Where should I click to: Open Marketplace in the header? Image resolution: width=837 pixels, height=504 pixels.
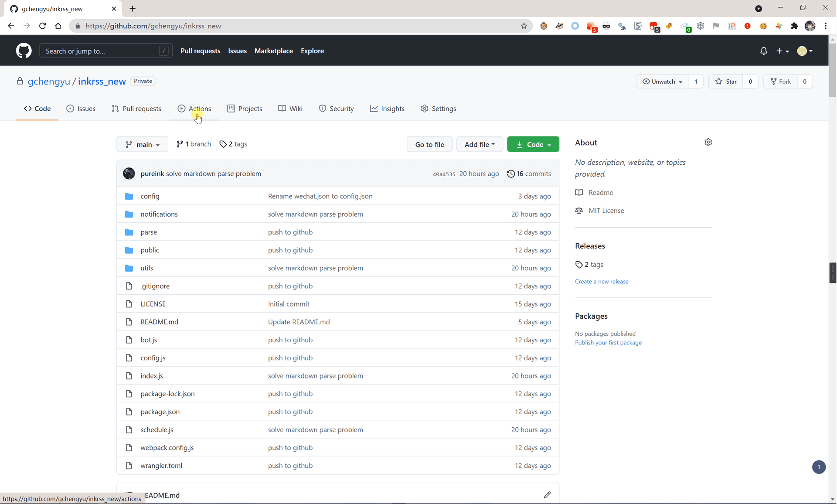click(273, 51)
